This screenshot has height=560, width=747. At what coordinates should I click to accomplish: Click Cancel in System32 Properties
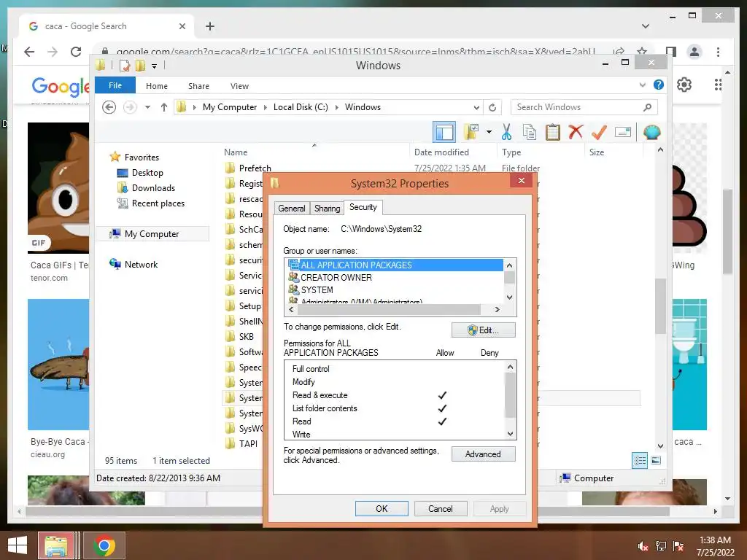[x=440, y=508]
